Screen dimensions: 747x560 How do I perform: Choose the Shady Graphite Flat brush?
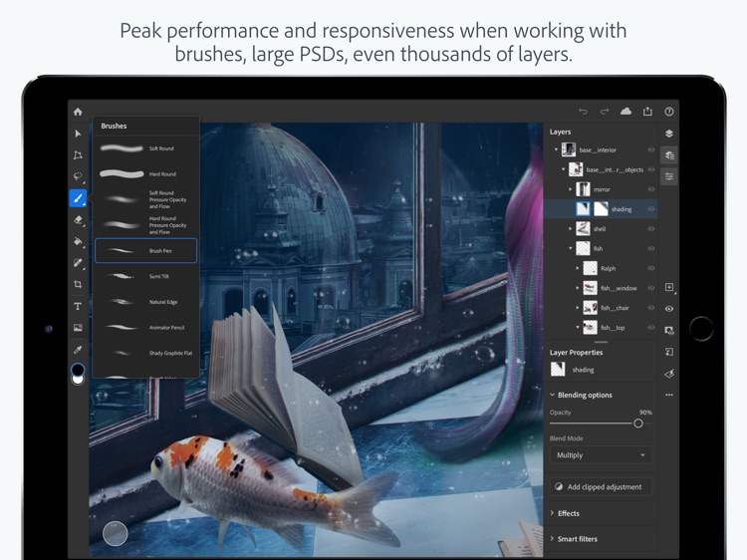pos(145,353)
